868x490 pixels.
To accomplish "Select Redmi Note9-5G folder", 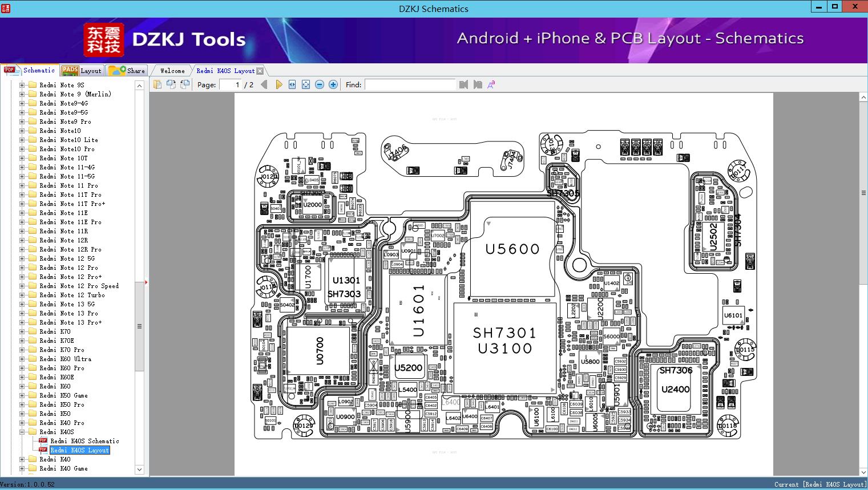I will click(x=63, y=112).
